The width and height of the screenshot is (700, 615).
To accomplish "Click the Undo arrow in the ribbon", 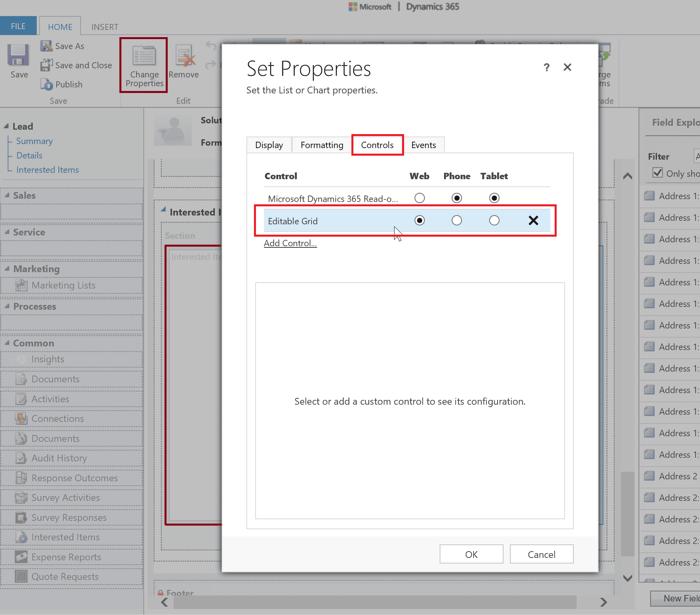I will pos(211,45).
